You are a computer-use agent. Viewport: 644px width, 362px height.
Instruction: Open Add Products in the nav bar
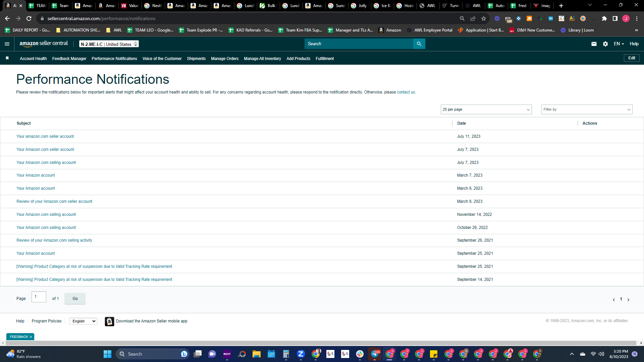click(x=298, y=59)
